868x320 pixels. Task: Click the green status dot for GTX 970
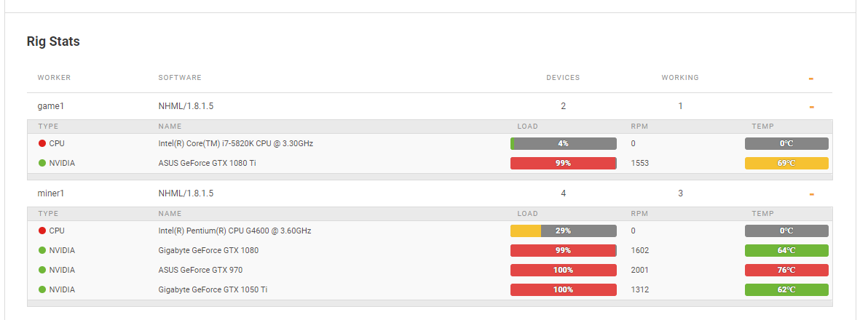pos(42,270)
